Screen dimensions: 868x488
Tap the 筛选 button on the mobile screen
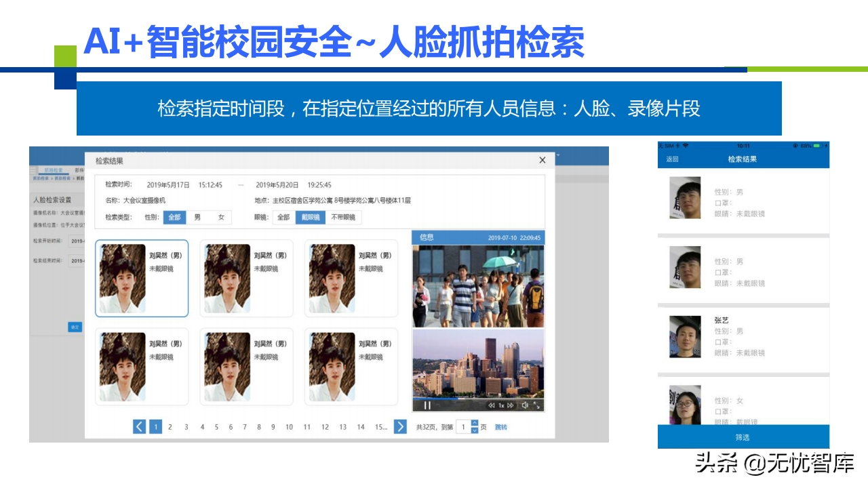743,436
